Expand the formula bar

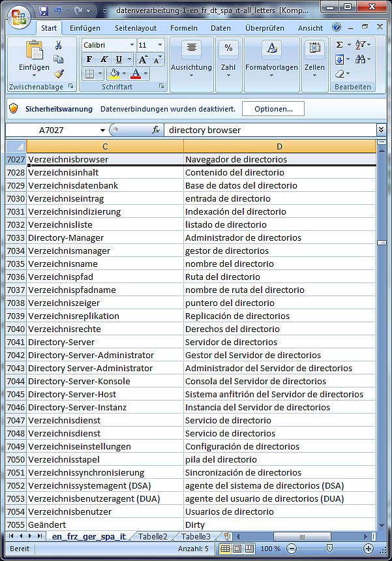(x=382, y=130)
